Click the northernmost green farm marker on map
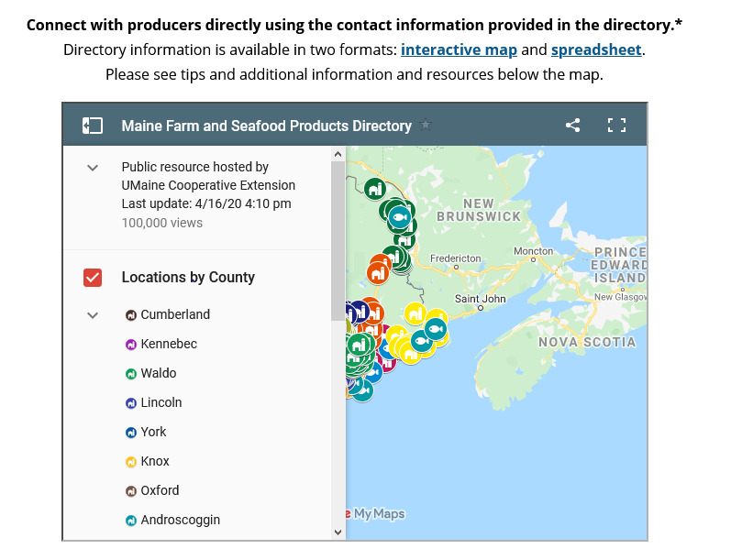Viewport: 742px width, 560px height. pyautogui.click(x=375, y=189)
